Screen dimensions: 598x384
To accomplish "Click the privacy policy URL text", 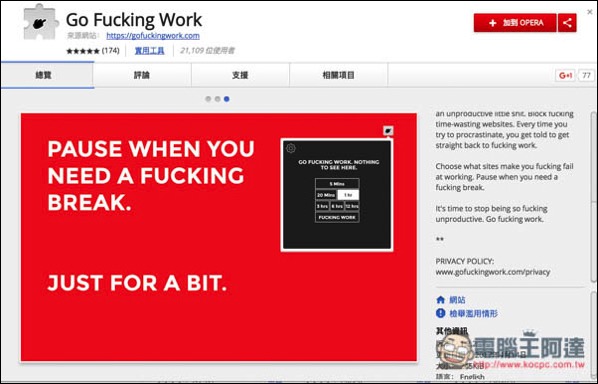I will [x=493, y=272].
